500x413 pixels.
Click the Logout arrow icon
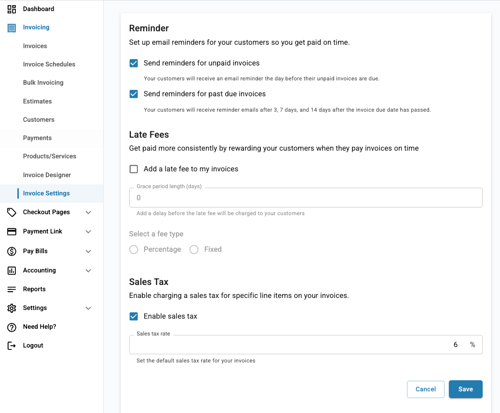(x=12, y=346)
